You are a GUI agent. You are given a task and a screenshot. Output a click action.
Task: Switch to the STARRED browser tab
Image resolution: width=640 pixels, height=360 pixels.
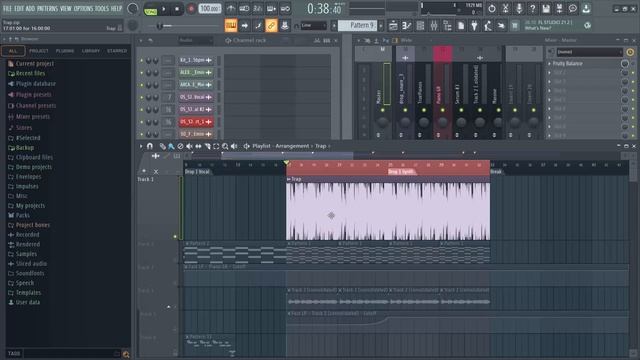pos(117,51)
